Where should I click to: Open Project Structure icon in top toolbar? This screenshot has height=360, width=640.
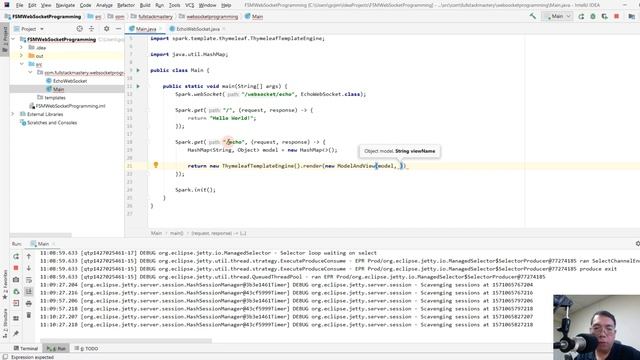(x=631, y=16)
